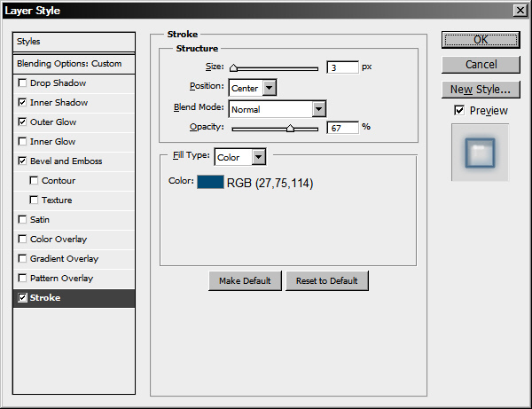Click the New Style button
The image size is (532, 409).
(x=481, y=90)
